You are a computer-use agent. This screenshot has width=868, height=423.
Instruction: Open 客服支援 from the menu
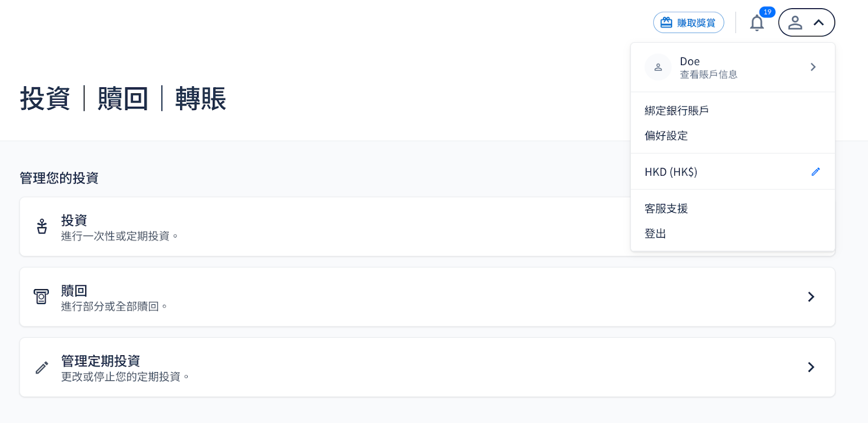coord(666,209)
